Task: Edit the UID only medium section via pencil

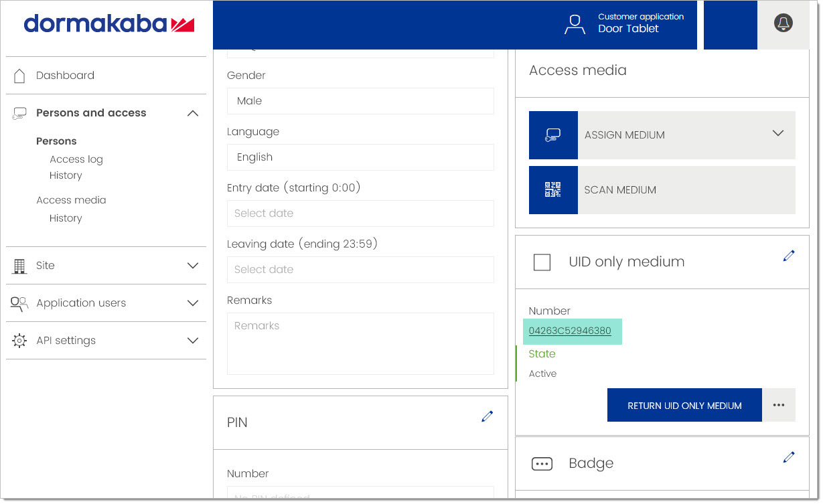Action: tap(789, 256)
